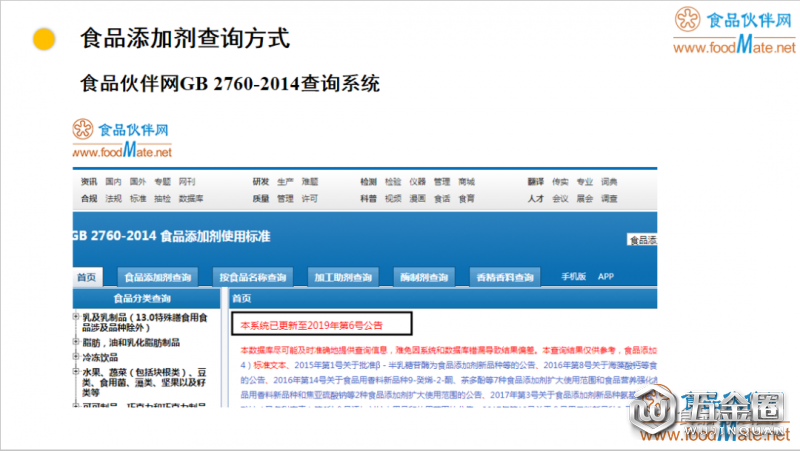800x451 pixels.
Task: Click the 手机版 link
Action: [x=573, y=277]
